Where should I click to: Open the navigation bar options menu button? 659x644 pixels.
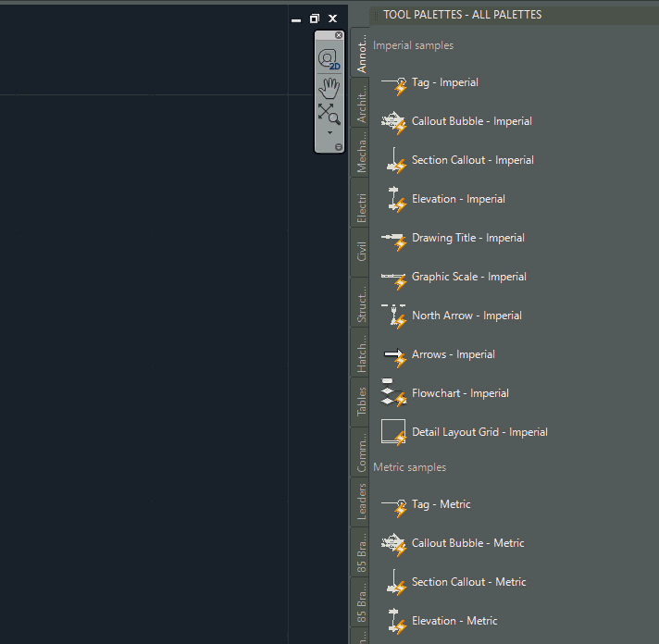[339, 147]
